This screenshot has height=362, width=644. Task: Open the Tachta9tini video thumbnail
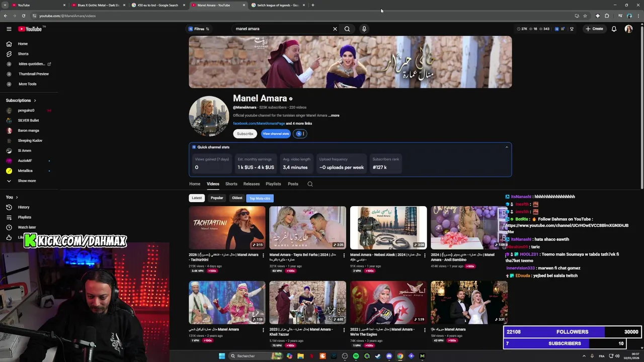coord(227,228)
